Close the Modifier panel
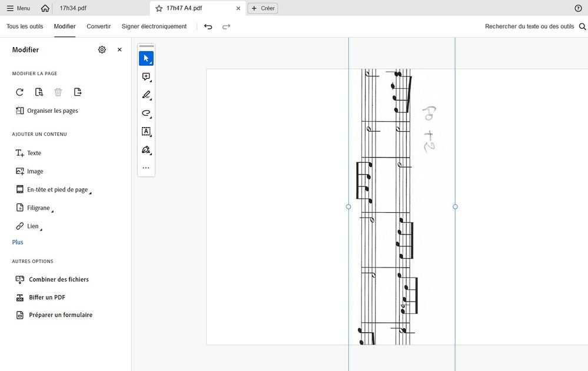Image resolution: width=588 pixels, height=371 pixels. tap(119, 49)
